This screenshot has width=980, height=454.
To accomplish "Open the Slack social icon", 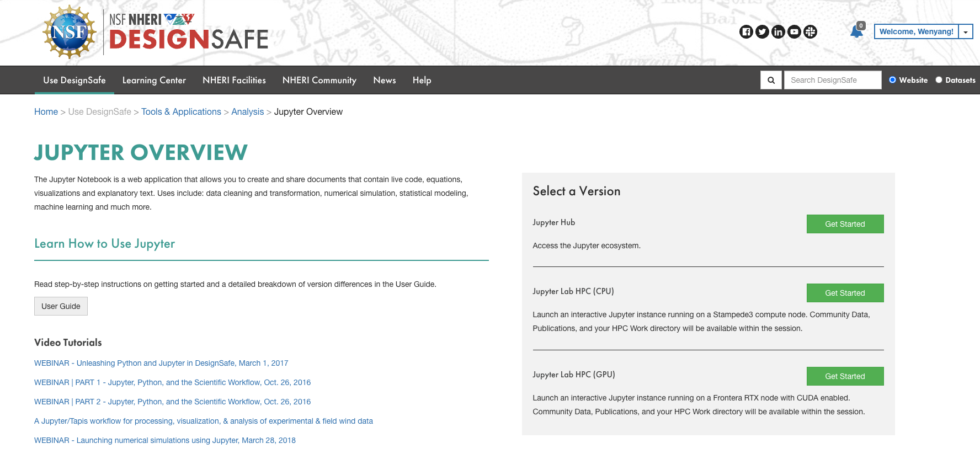I will (810, 32).
